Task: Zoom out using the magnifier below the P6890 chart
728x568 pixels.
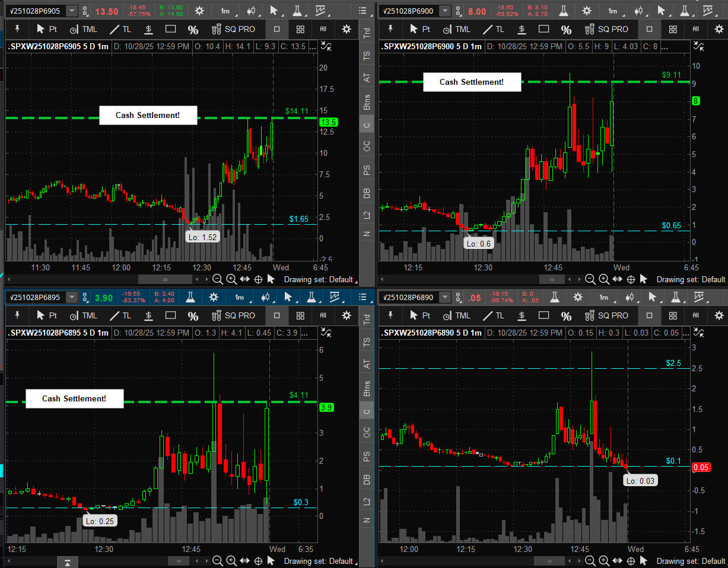Action: click(590, 561)
